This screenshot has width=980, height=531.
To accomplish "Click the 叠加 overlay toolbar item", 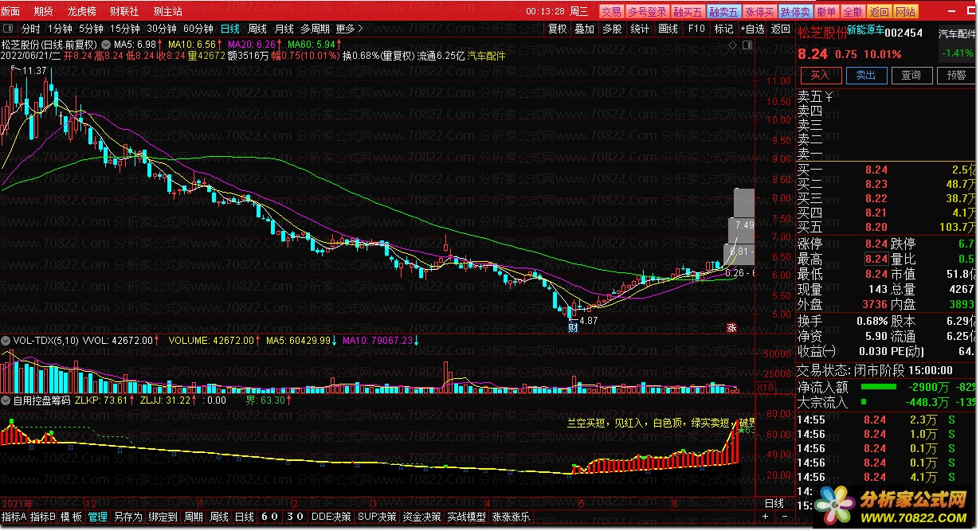I will [x=585, y=29].
